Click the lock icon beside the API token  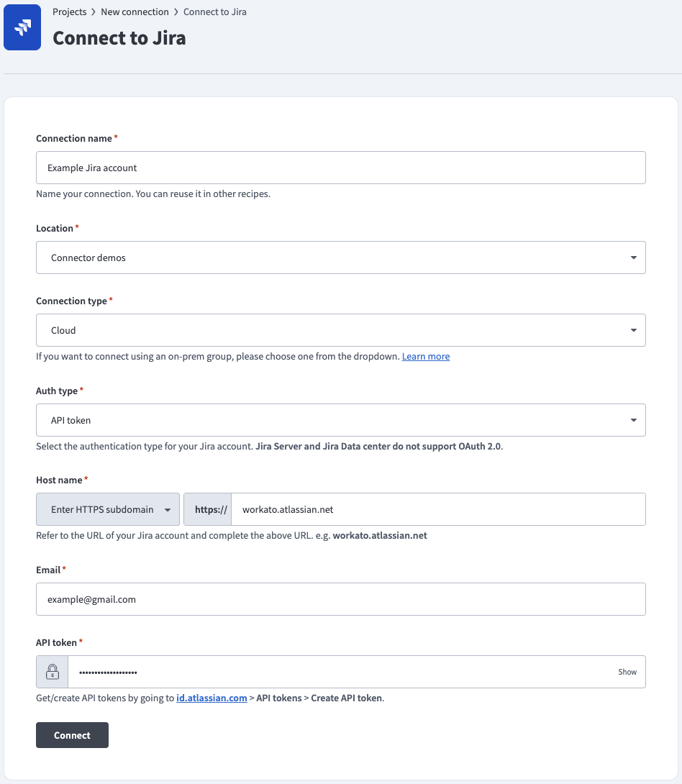[x=51, y=671]
